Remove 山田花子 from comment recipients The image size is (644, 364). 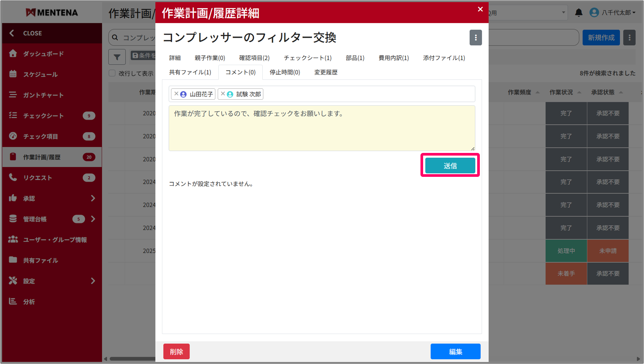click(x=176, y=94)
